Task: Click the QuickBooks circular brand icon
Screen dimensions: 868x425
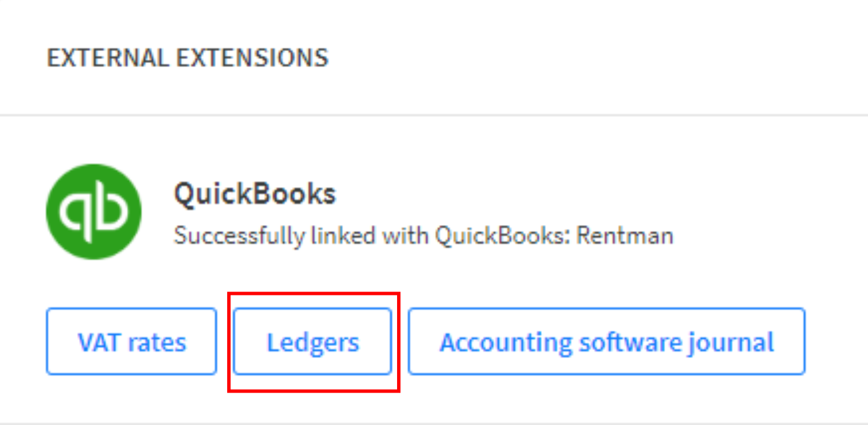Action: click(94, 212)
